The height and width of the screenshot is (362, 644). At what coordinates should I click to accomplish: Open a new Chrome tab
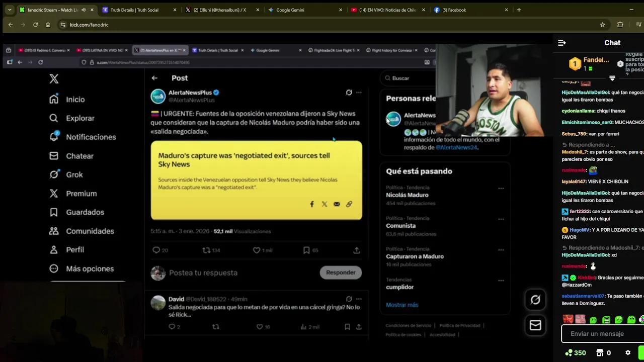[x=519, y=10]
